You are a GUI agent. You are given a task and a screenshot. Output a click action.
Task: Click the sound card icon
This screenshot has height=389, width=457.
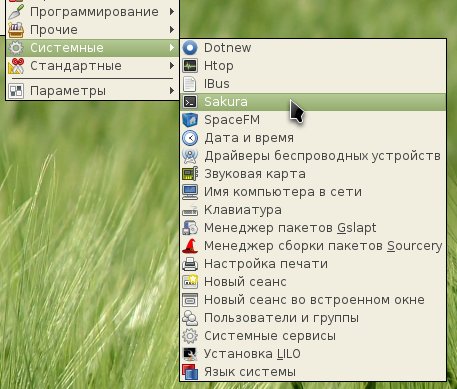[190, 174]
